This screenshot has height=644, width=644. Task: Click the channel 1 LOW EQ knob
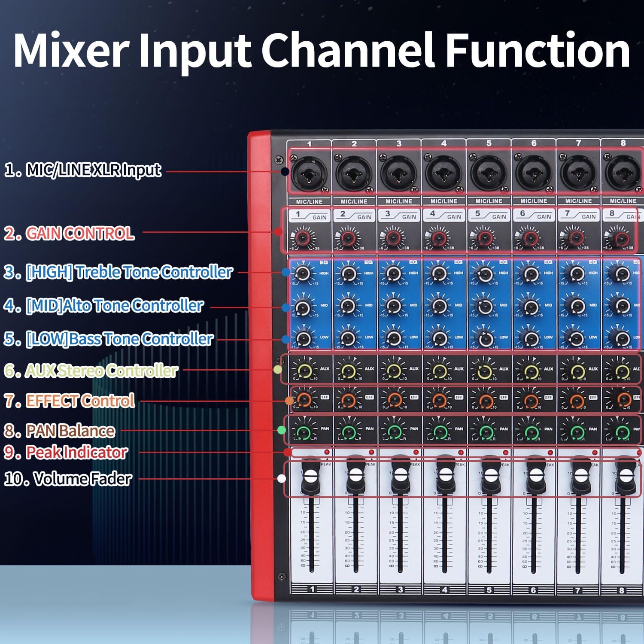pyautogui.click(x=304, y=338)
